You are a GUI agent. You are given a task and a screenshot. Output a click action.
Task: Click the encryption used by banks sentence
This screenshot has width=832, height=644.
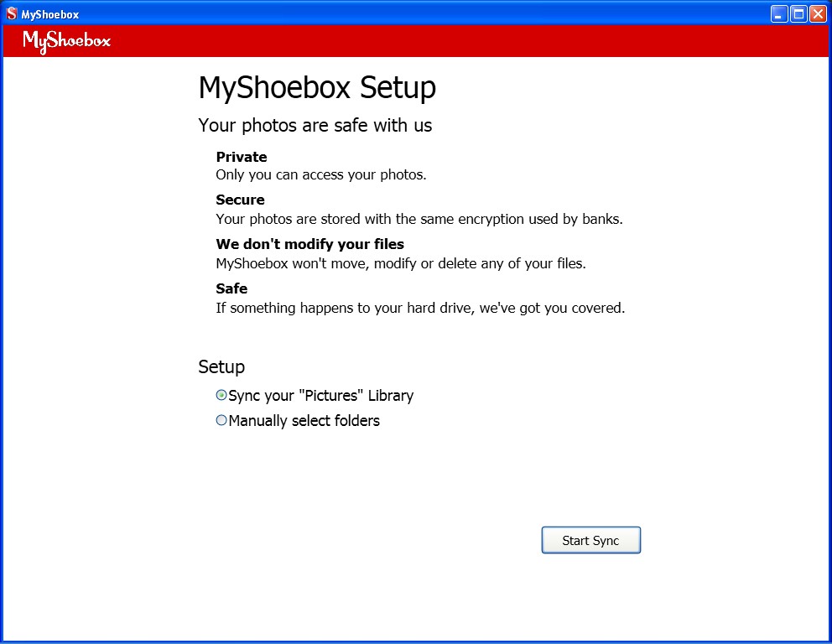coord(419,219)
